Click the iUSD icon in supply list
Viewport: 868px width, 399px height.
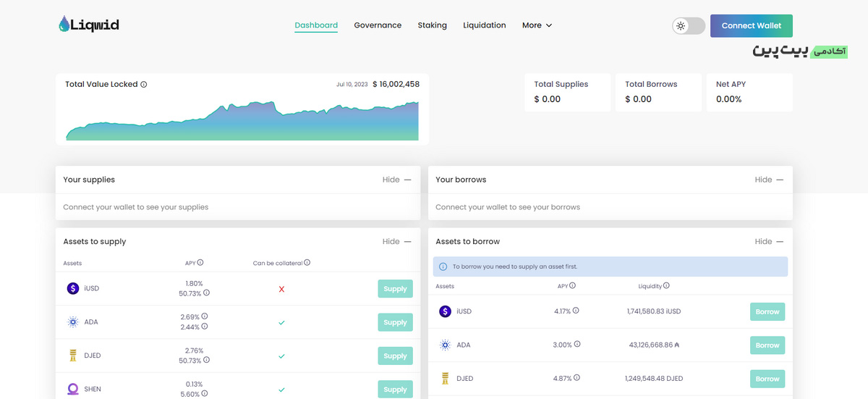(72, 288)
